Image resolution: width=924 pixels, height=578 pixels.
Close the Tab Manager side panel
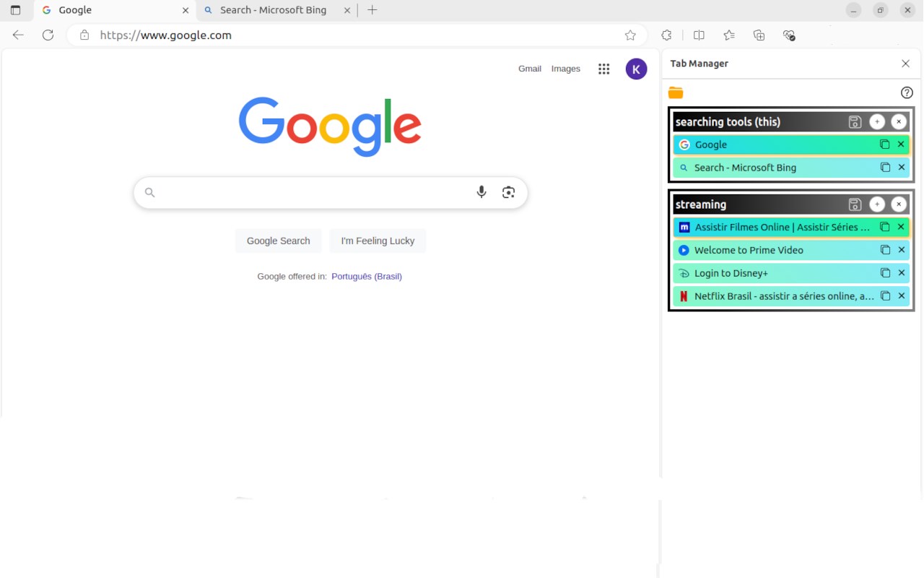pyautogui.click(x=906, y=64)
